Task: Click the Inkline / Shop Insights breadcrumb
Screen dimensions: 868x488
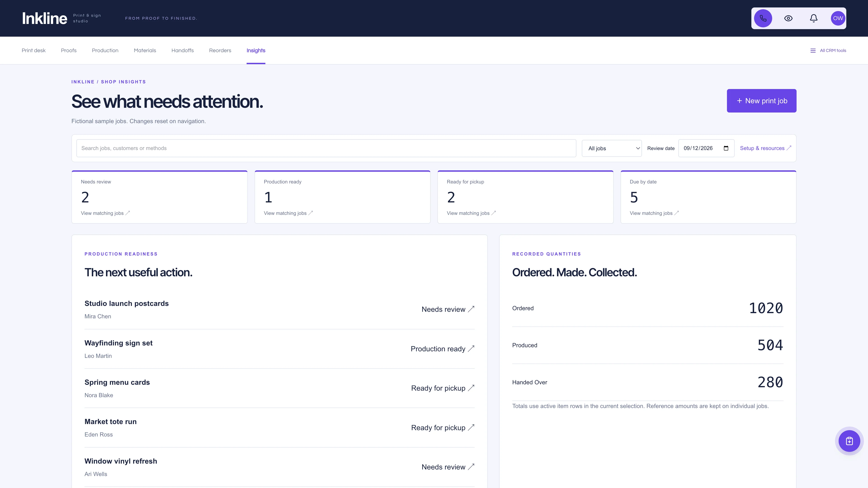Action: (x=108, y=82)
